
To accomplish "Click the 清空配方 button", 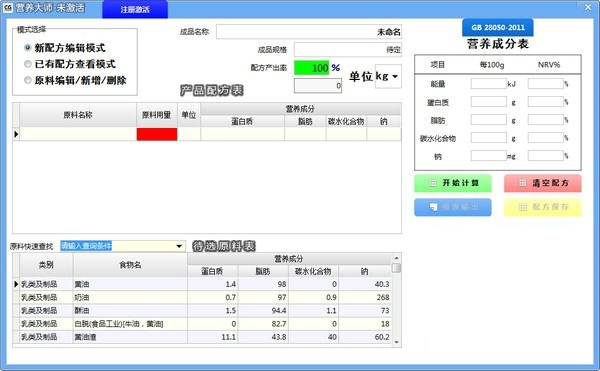I will click(x=543, y=183).
